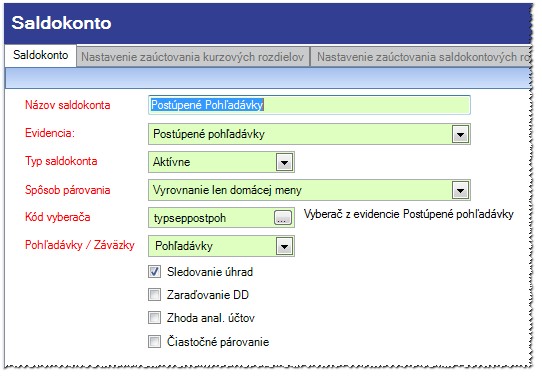Click the Aktívne value in Typ saldokonta

pos(171,162)
